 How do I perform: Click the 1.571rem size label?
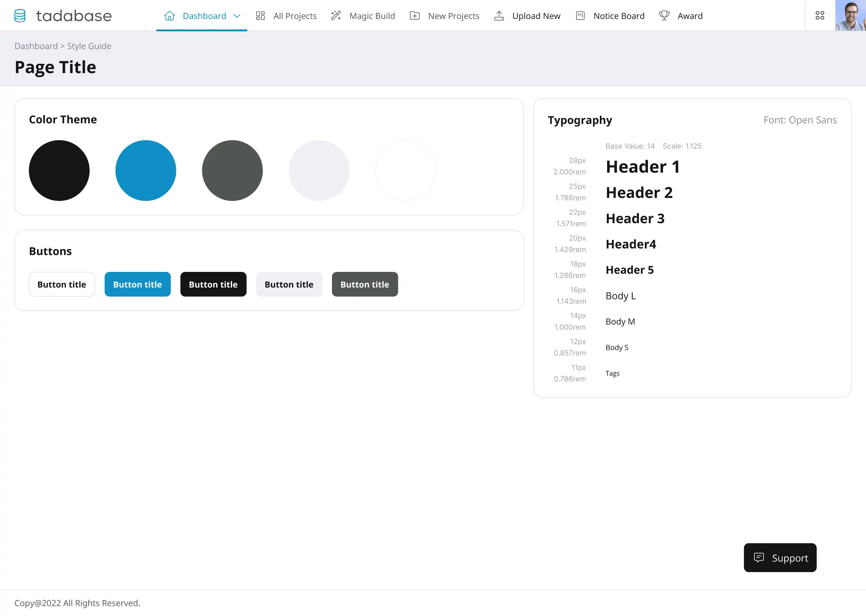[571, 223]
